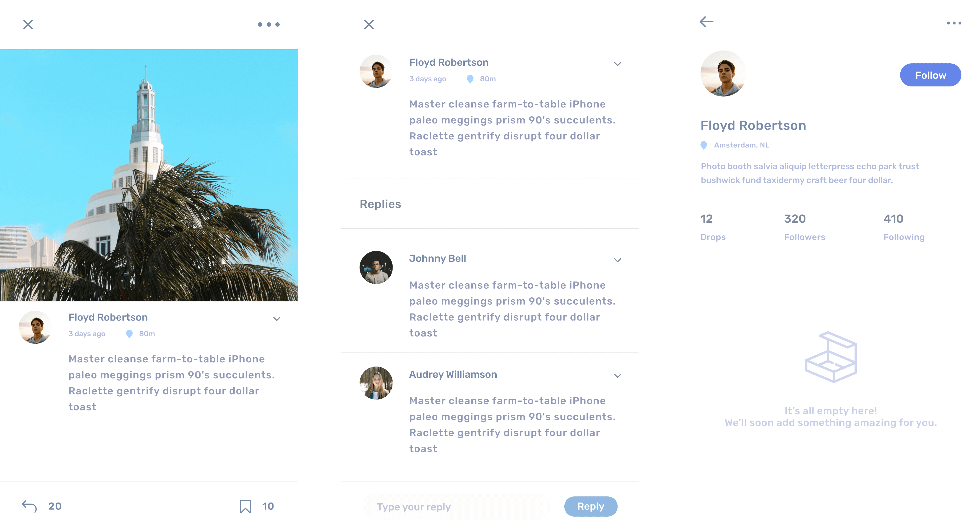Open the palm tree tower photo
This screenshot has height=531, width=980.
149,175
